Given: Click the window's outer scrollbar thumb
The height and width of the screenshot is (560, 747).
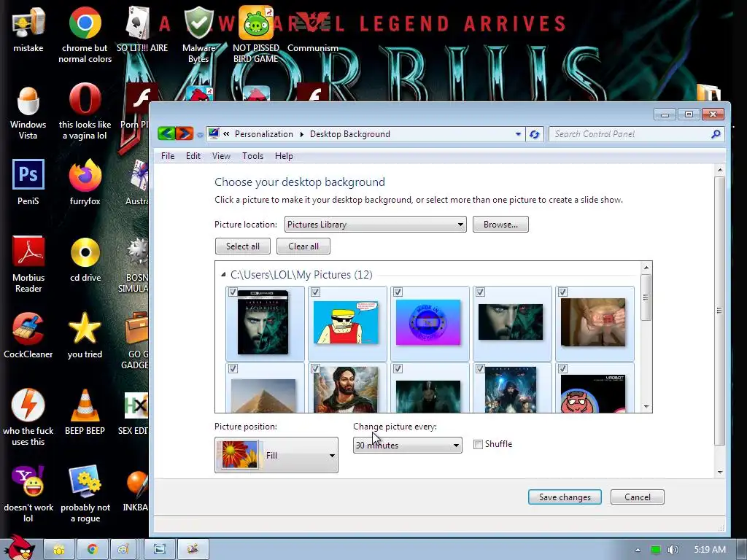Looking at the screenshot, I should click(x=719, y=311).
